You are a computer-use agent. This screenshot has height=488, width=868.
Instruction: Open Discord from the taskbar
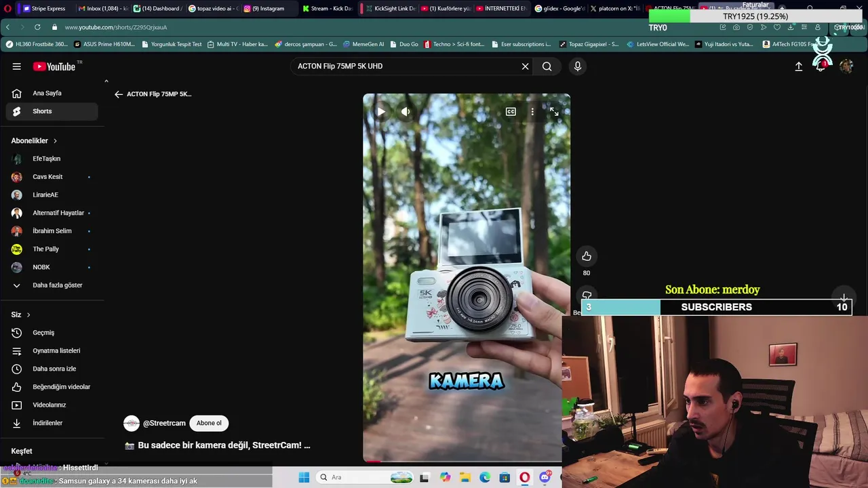pyautogui.click(x=545, y=477)
